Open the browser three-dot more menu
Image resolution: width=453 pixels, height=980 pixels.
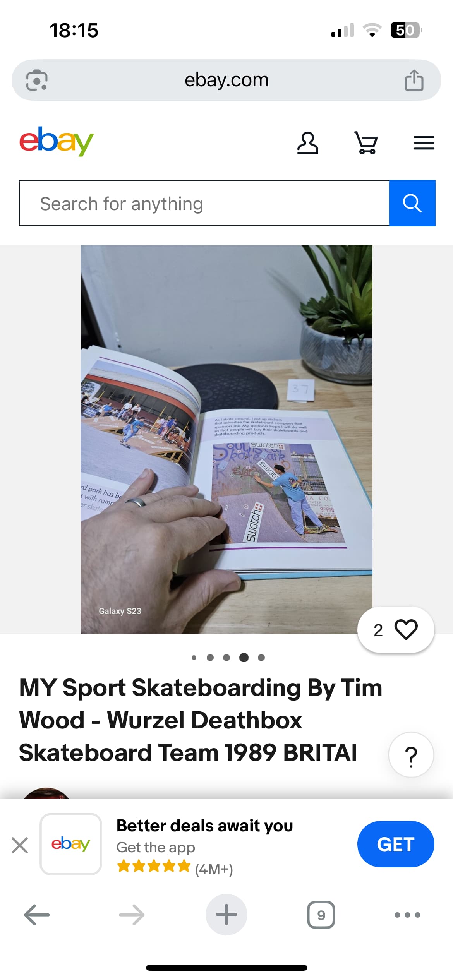[407, 915]
